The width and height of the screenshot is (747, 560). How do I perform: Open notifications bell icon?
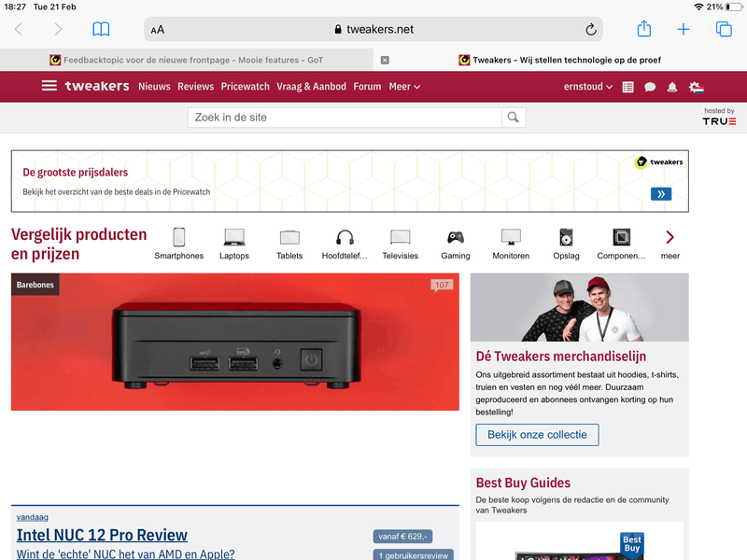pyautogui.click(x=672, y=87)
